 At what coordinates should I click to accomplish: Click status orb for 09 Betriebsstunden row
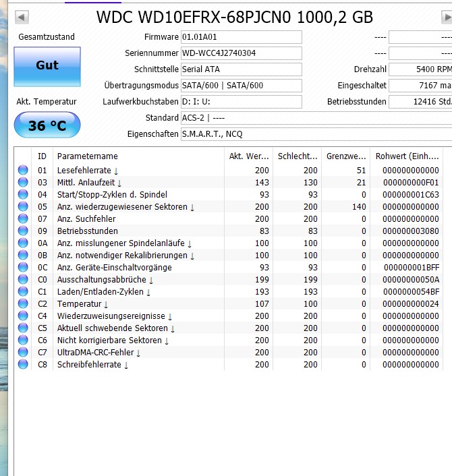click(23, 231)
